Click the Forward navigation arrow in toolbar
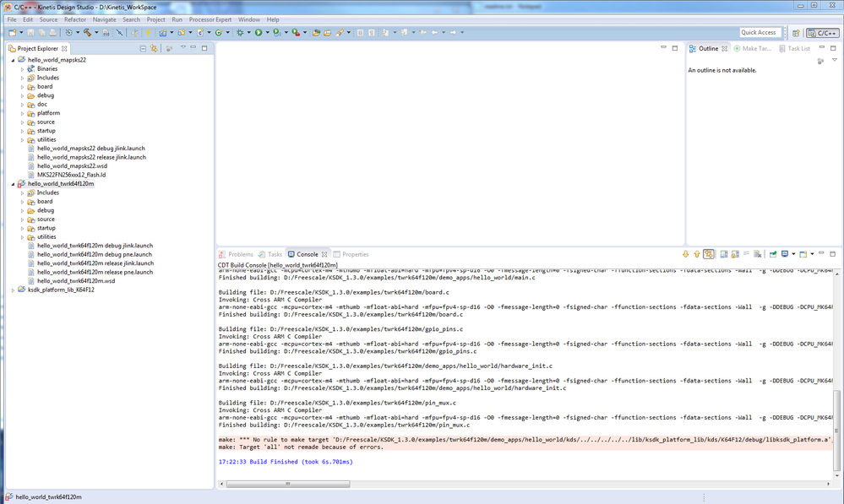This screenshot has height=504, width=844. [x=453, y=32]
